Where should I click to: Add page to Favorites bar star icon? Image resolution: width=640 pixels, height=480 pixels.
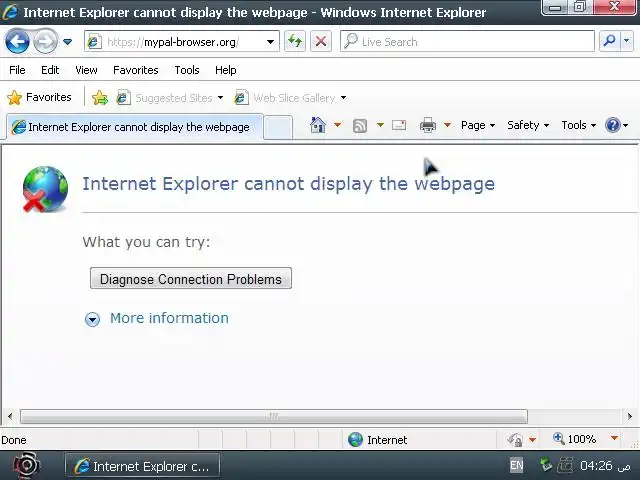point(100,98)
